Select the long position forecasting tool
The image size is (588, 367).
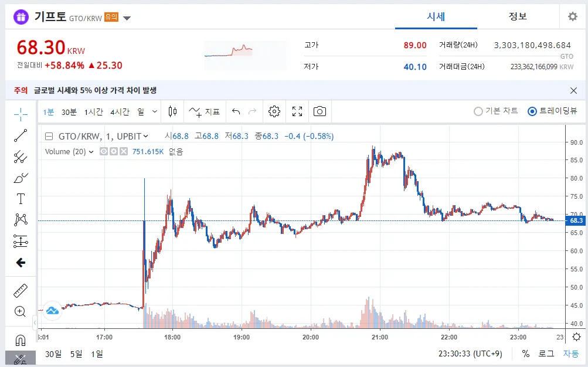click(x=21, y=242)
